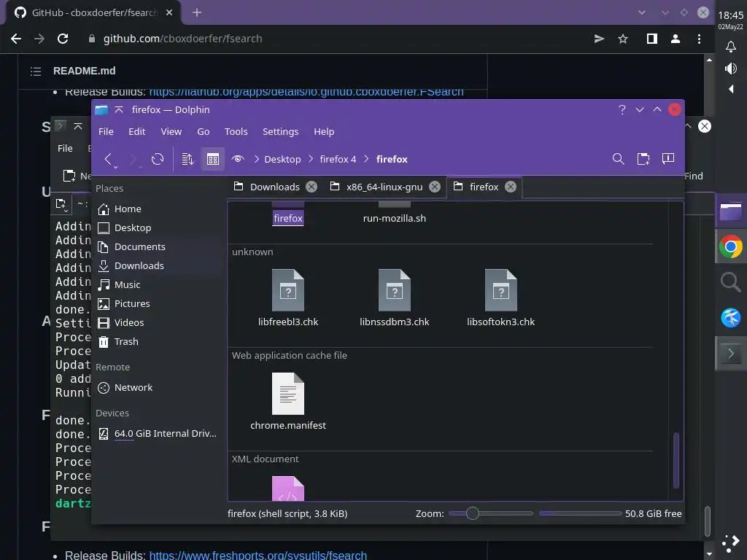Open the Dolphin sort options button
The image size is (747, 560).
point(187,159)
